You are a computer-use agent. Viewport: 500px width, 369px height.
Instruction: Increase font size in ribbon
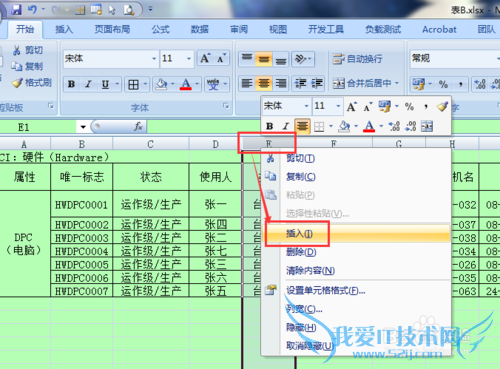pyautogui.click(x=205, y=59)
